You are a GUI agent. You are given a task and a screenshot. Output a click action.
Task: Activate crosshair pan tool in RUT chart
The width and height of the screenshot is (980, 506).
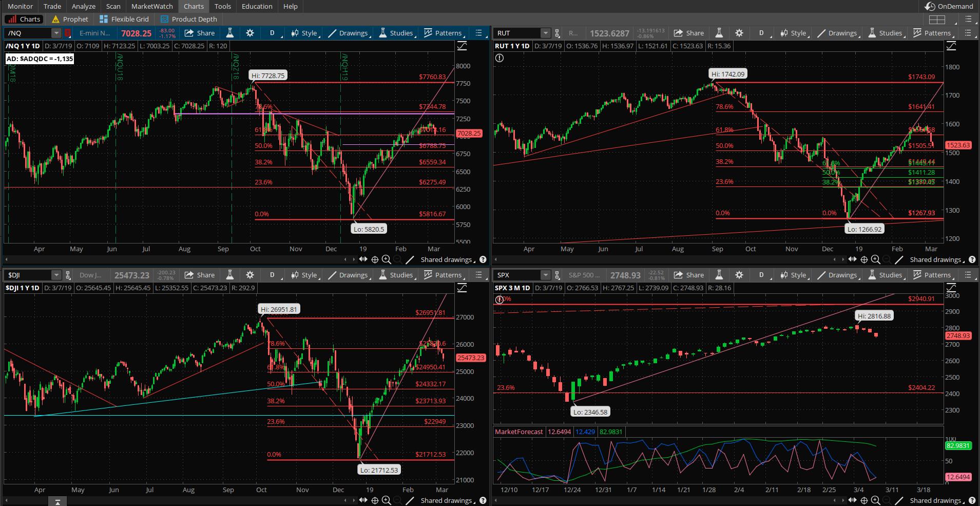(864, 259)
